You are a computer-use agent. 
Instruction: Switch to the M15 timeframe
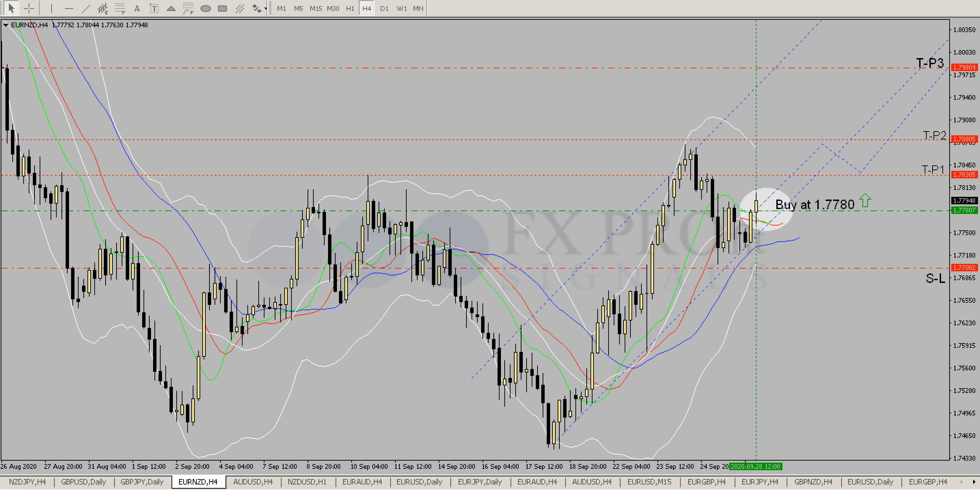315,8
